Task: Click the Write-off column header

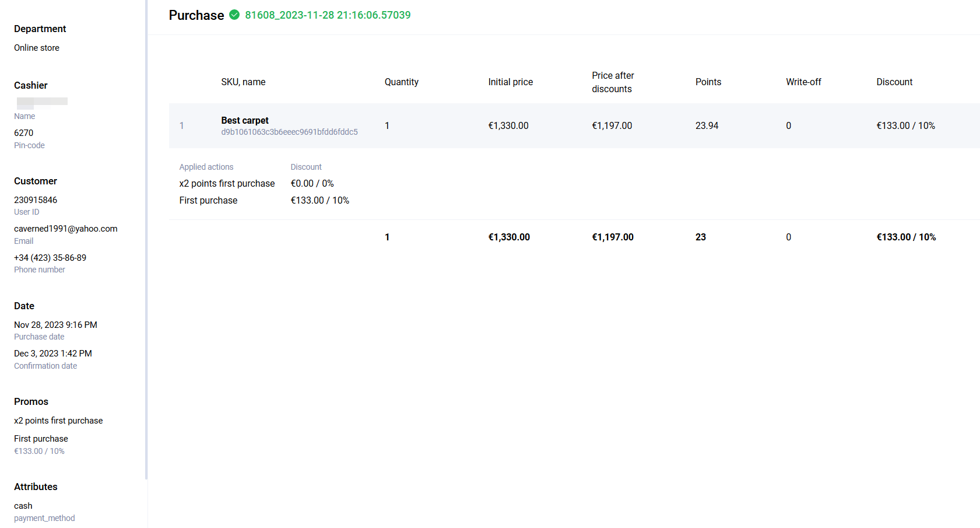Action: click(803, 82)
